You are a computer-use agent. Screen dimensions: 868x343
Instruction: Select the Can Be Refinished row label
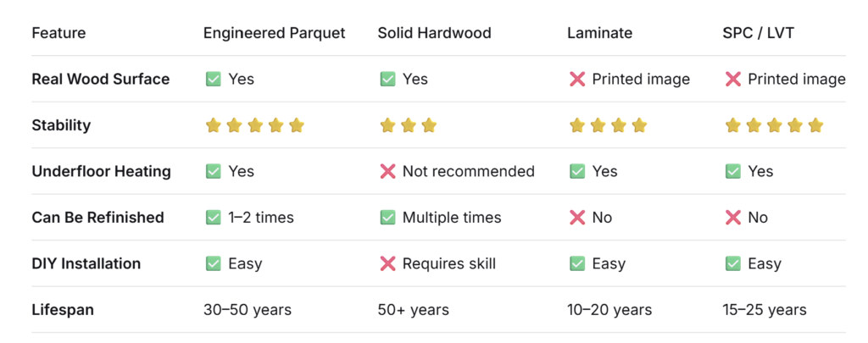coord(98,218)
